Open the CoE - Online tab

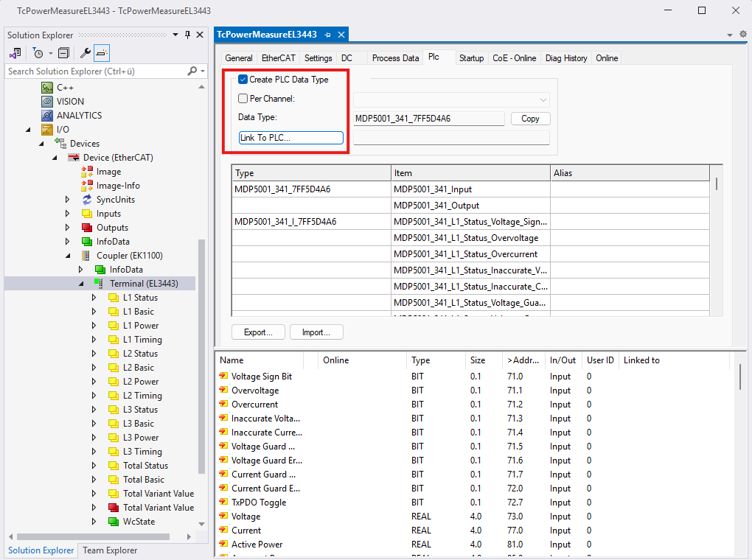tap(514, 58)
